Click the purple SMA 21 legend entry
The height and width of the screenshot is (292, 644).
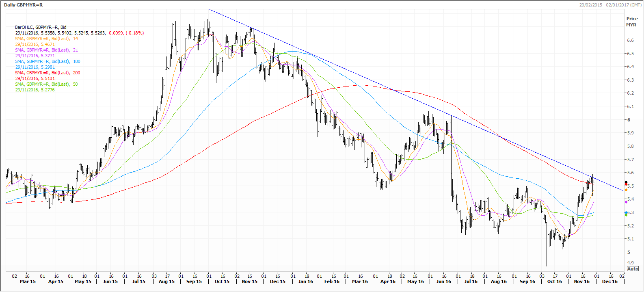(x=46, y=50)
